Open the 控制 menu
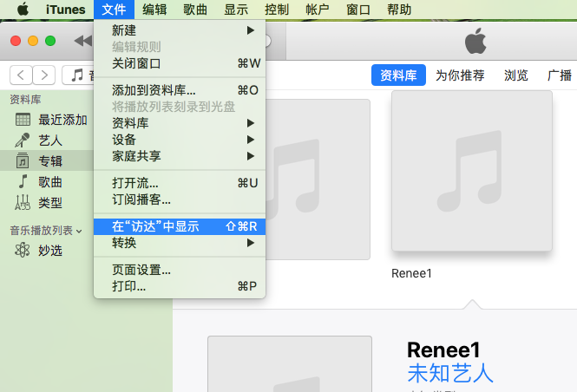Viewport: 577px width, 392px height. 277,10
